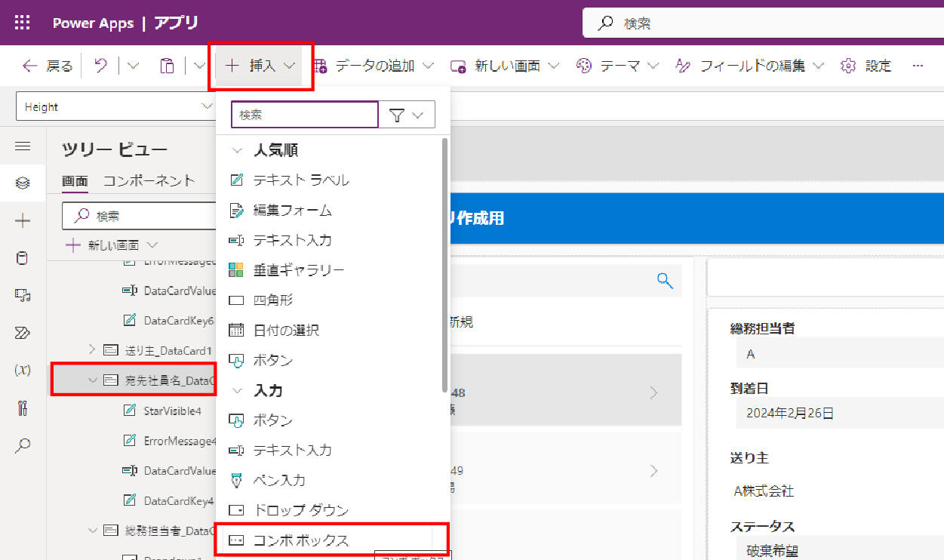The image size is (944, 560).
Task: Switch to the コンポーネント tab
Action: [x=149, y=181]
